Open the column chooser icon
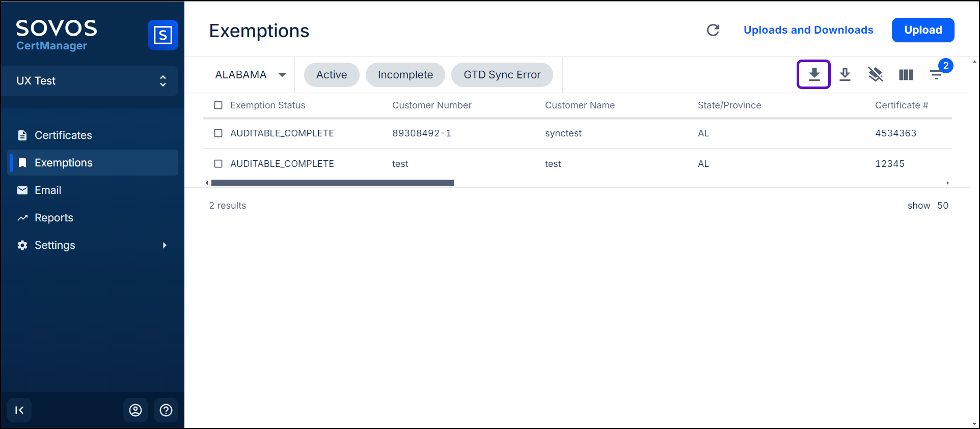This screenshot has height=429, width=980. tap(906, 75)
